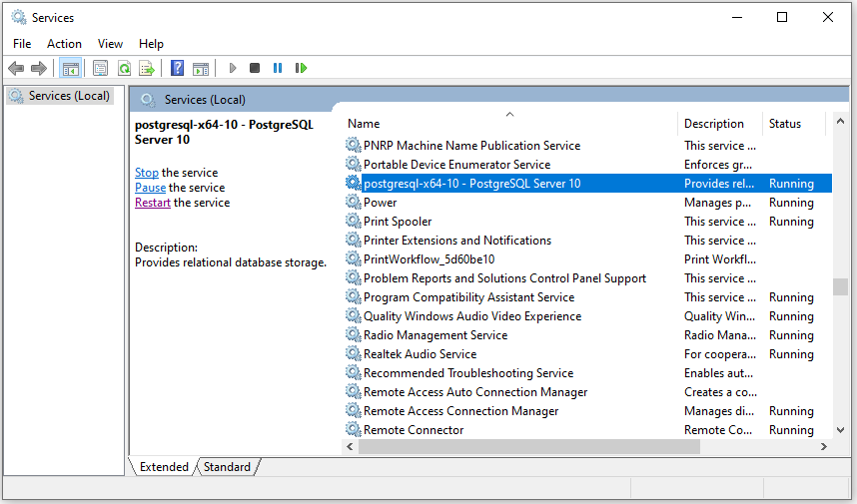Click the Refresh toolbar icon
Screen dimensions: 857x504
(124, 68)
